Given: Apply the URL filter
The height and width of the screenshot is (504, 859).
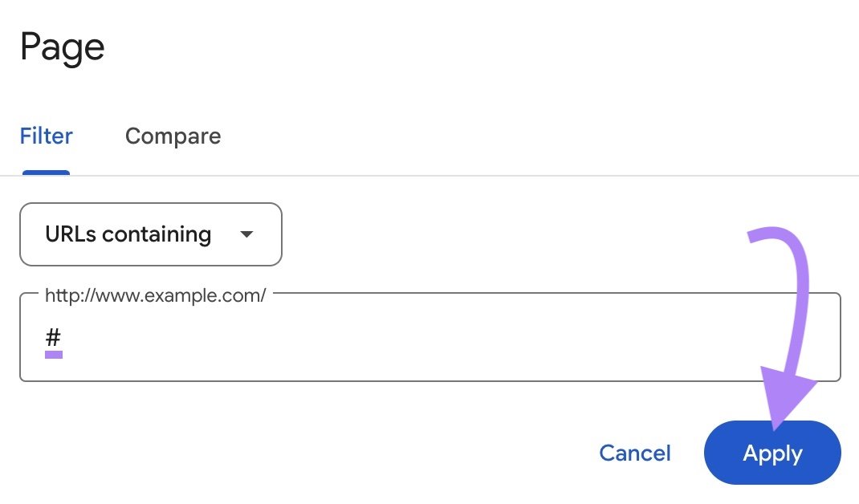Looking at the screenshot, I should click(772, 453).
